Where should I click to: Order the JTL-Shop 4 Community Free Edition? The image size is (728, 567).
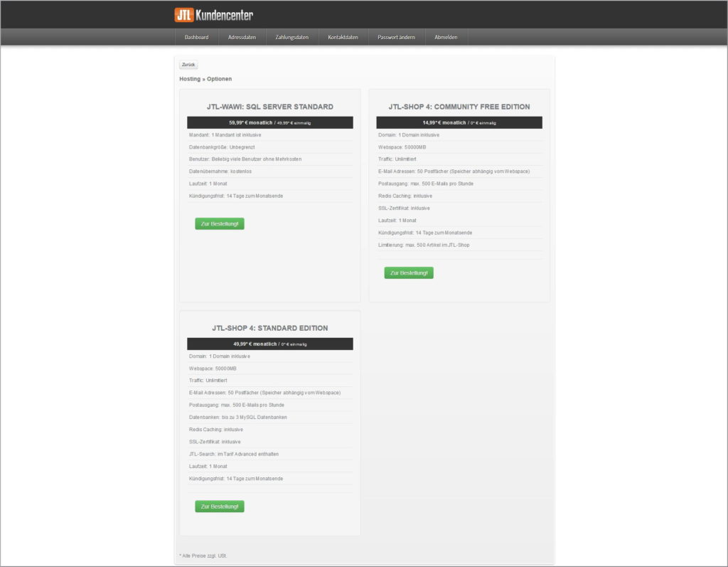click(408, 273)
